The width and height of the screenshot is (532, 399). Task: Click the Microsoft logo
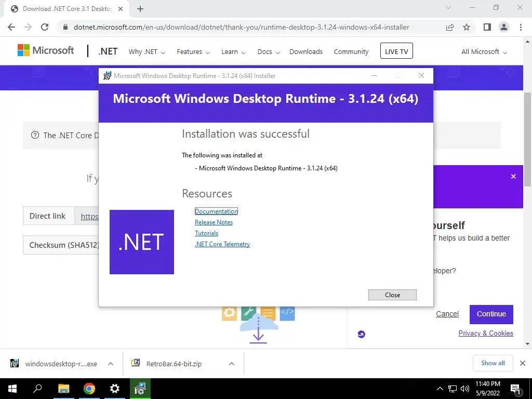[46, 50]
